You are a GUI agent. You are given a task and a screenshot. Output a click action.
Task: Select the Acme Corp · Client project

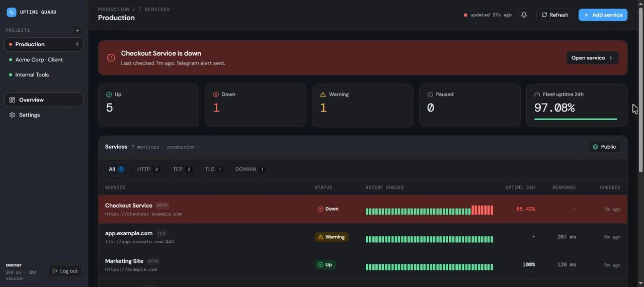coord(44,59)
